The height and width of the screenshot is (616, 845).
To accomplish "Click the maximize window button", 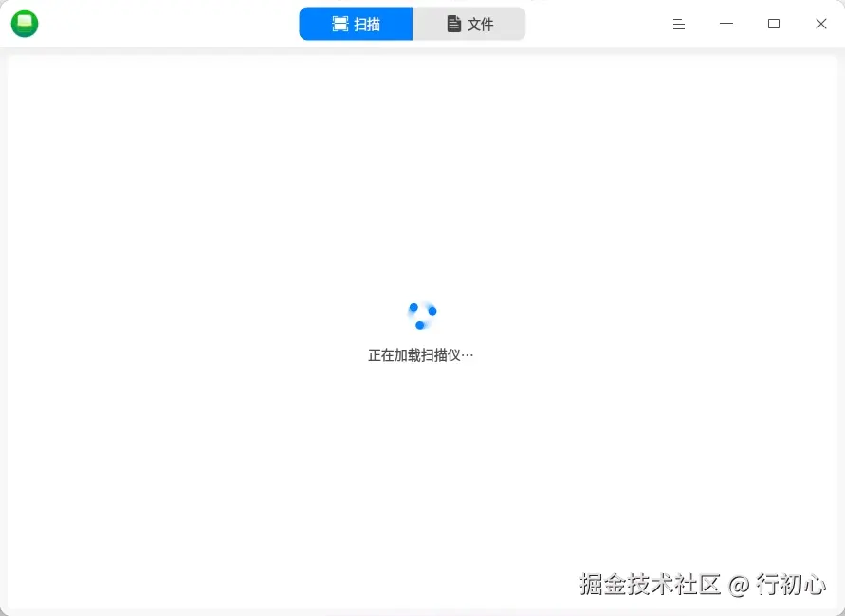I will (774, 24).
